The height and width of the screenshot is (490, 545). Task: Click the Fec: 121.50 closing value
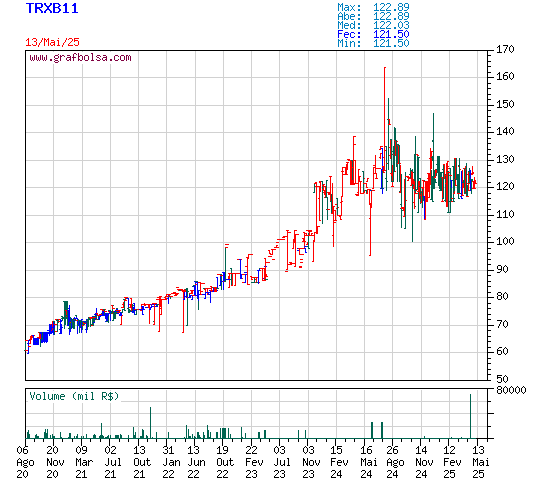(x=373, y=34)
